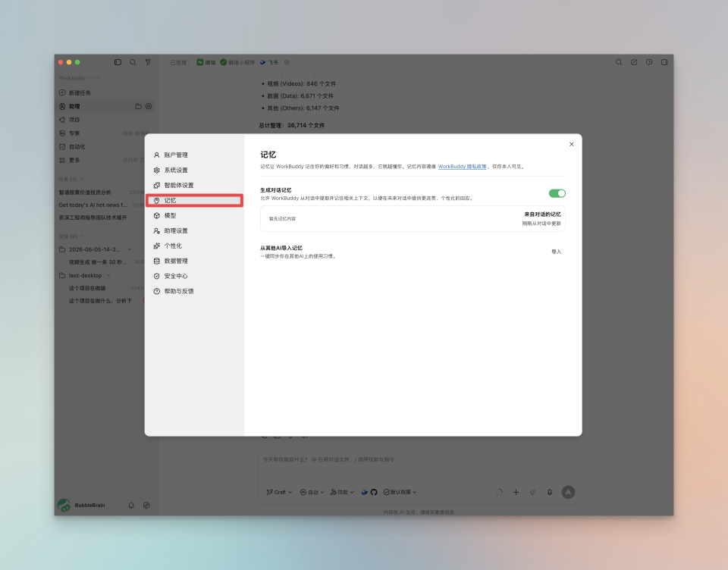Click the 飞书 connection in the top bar
The height and width of the screenshot is (570, 728).
click(x=268, y=62)
